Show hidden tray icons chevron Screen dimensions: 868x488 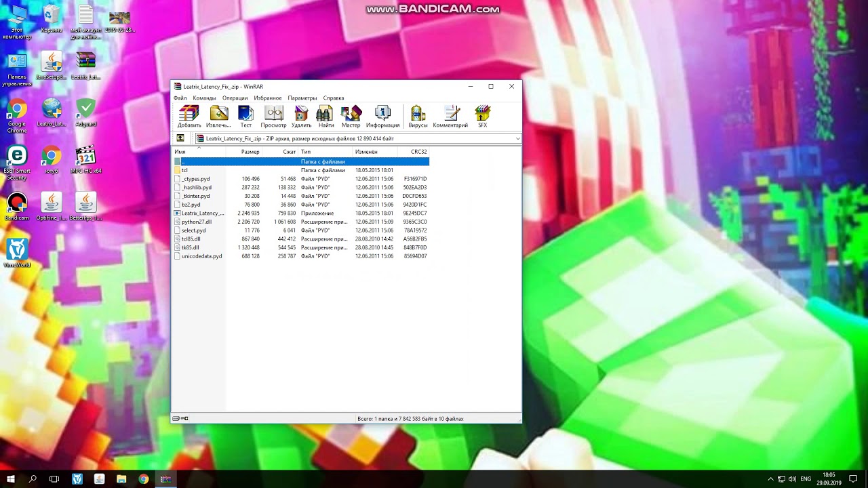770,479
